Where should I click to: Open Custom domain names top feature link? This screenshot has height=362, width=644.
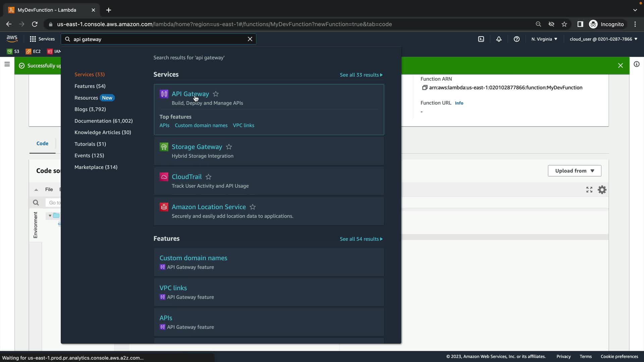[201, 125]
